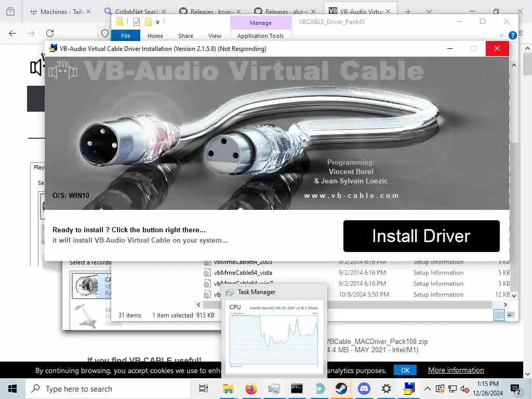Switch to the CollabNet Search browser tab

[x=135, y=11]
